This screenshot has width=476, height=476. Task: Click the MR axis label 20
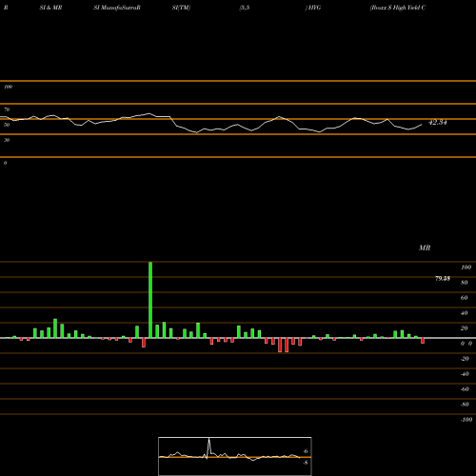click(465, 328)
